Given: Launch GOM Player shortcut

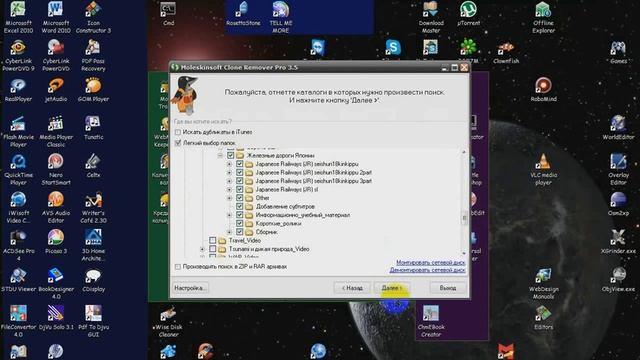Looking at the screenshot, I should [x=93, y=90].
